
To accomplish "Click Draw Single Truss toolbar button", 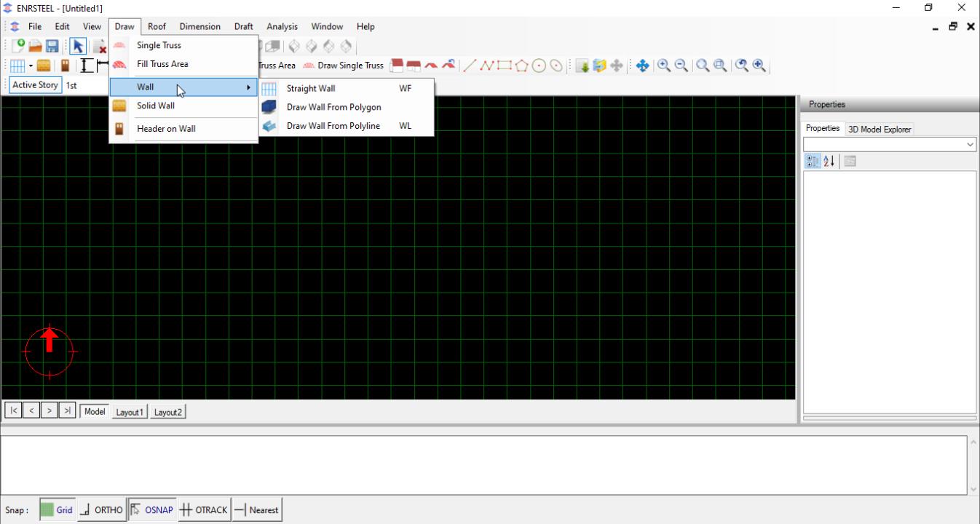I will coord(343,65).
